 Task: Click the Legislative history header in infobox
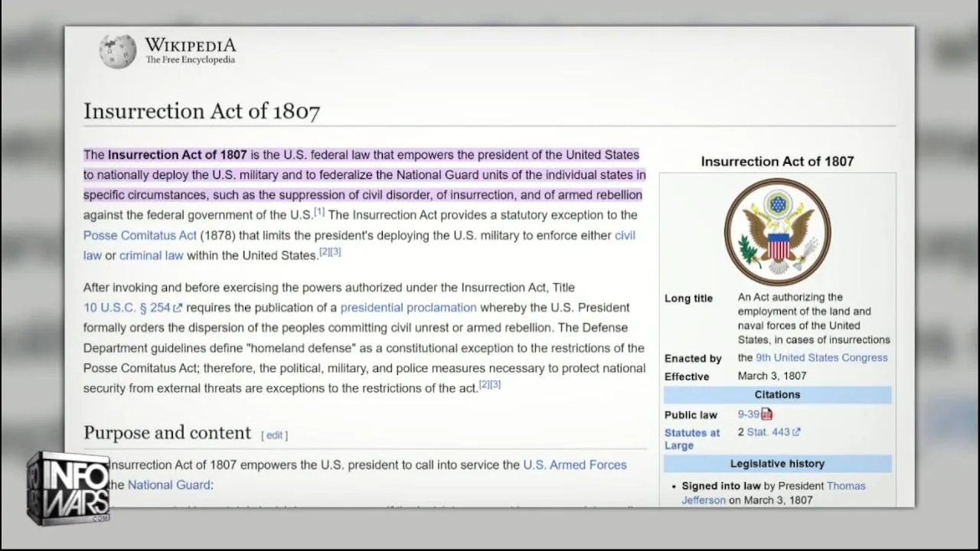(x=778, y=464)
